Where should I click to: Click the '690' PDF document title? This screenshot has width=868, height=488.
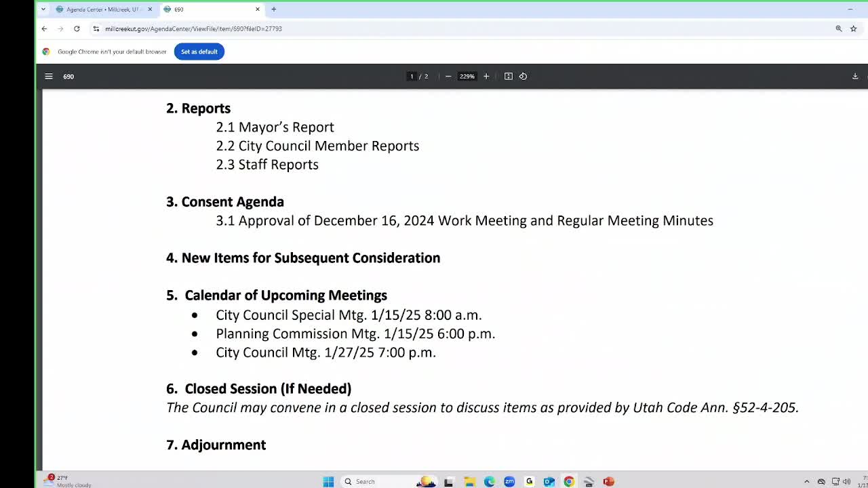(68, 77)
